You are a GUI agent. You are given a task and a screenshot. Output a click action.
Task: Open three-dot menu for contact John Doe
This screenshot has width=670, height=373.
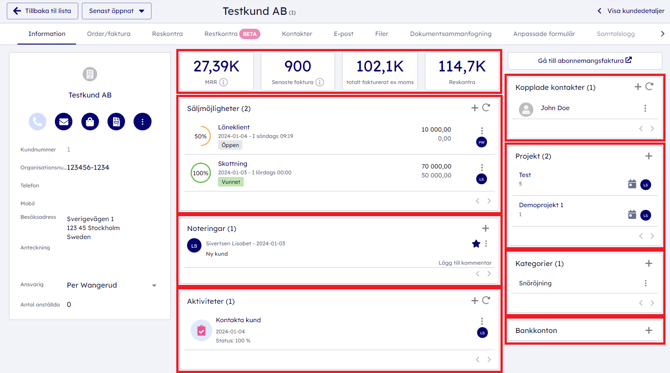click(x=645, y=109)
